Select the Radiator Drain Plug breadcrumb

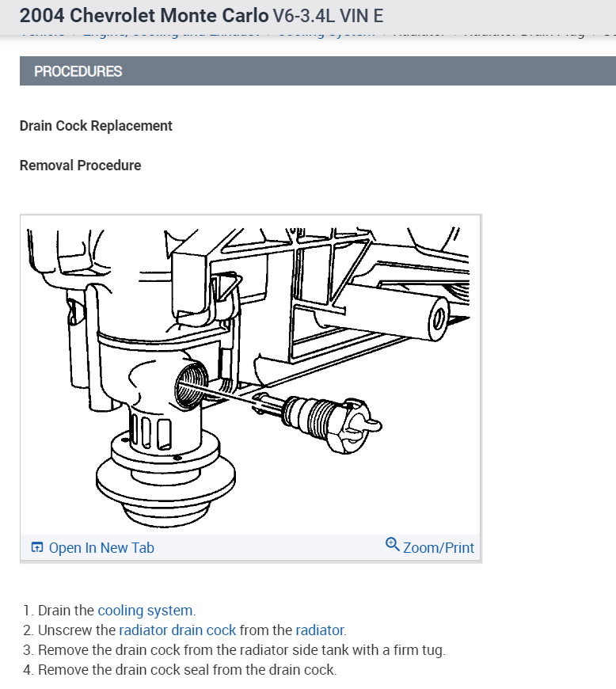(x=524, y=33)
